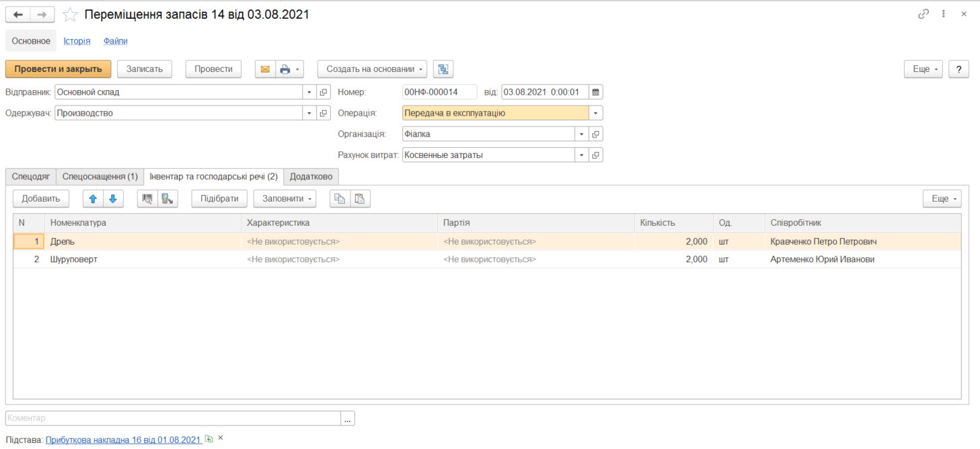Screen dimensions: 980x449
Task: Open the Рахунок витрат dropdown
Action: point(582,155)
